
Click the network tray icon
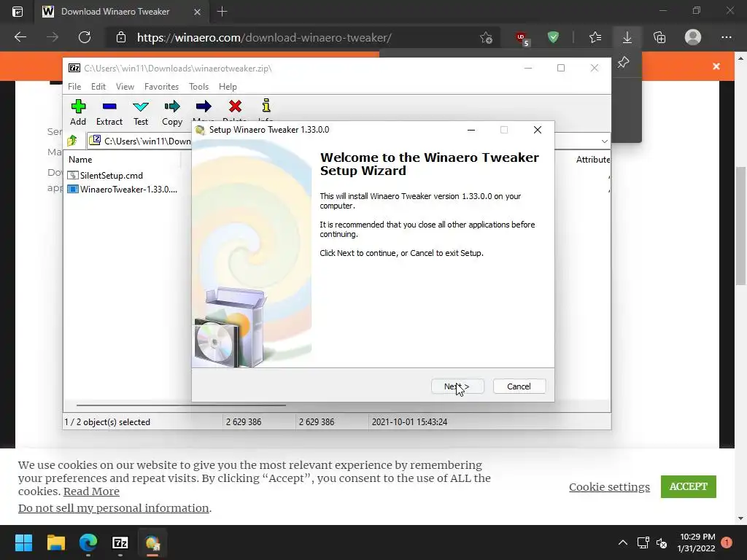pyautogui.click(x=643, y=542)
